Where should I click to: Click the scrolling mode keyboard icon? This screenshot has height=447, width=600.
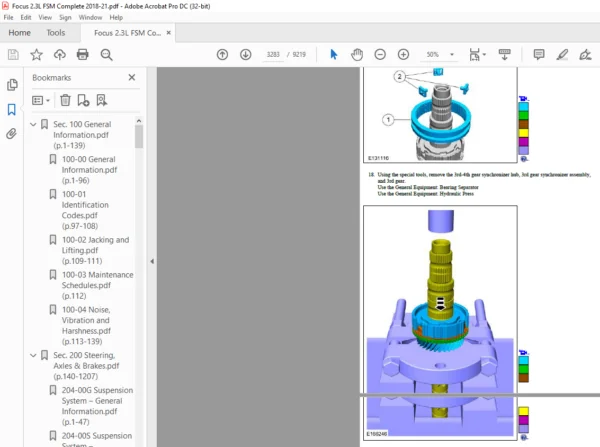[x=504, y=55]
